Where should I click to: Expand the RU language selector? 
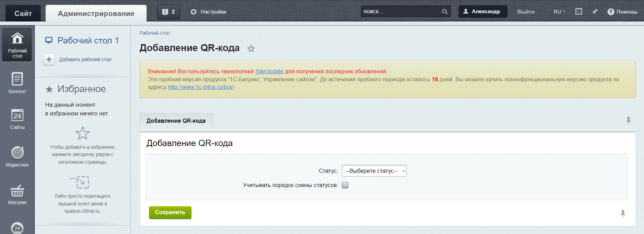tap(559, 12)
